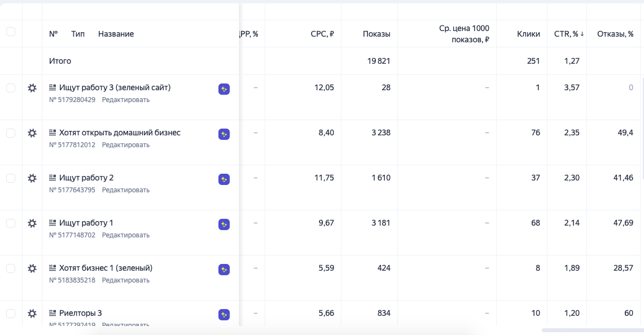
Task: Click Редактировать under Ищут работу 3
Action: pos(125,100)
